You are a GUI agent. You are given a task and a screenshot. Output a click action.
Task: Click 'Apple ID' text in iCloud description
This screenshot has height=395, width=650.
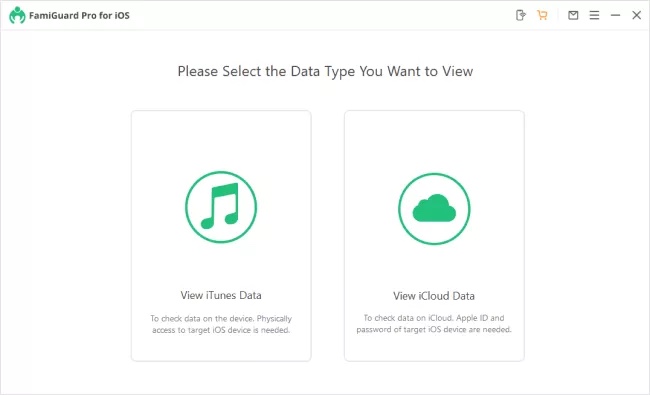(472, 318)
